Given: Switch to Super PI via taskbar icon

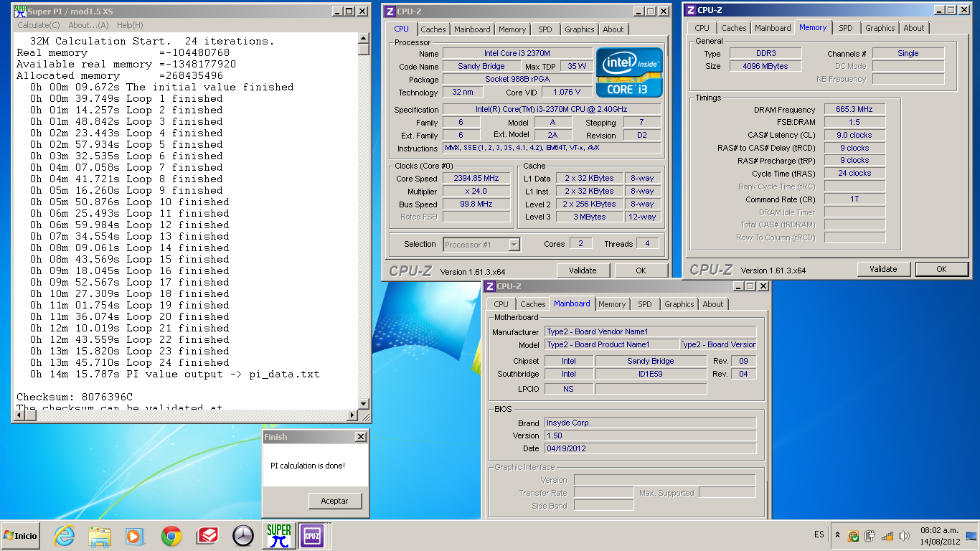Looking at the screenshot, I should tap(279, 535).
